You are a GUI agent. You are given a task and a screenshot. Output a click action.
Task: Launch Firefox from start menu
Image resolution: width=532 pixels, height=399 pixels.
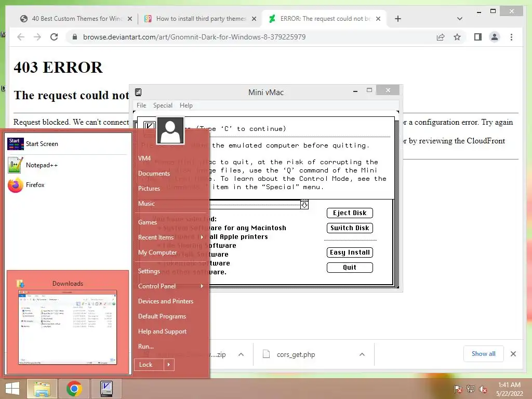(x=67, y=185)
